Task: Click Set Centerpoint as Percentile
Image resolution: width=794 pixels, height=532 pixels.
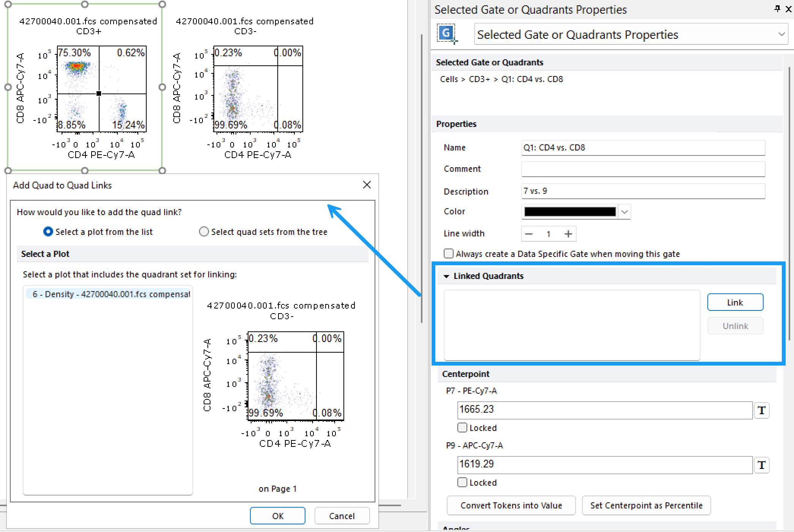Action: tap(646, 505)
